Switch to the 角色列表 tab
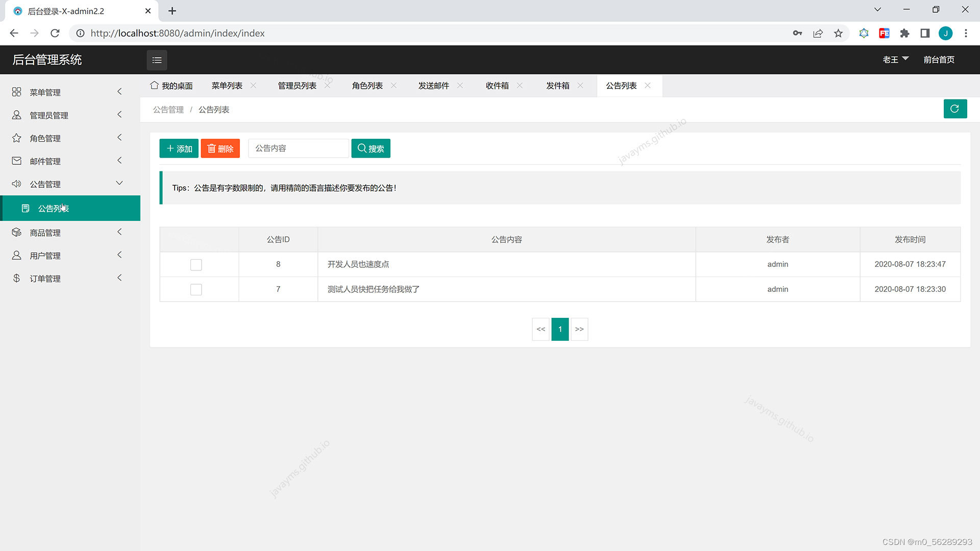This screenshot has width=980, height=551. coord(367,86)
